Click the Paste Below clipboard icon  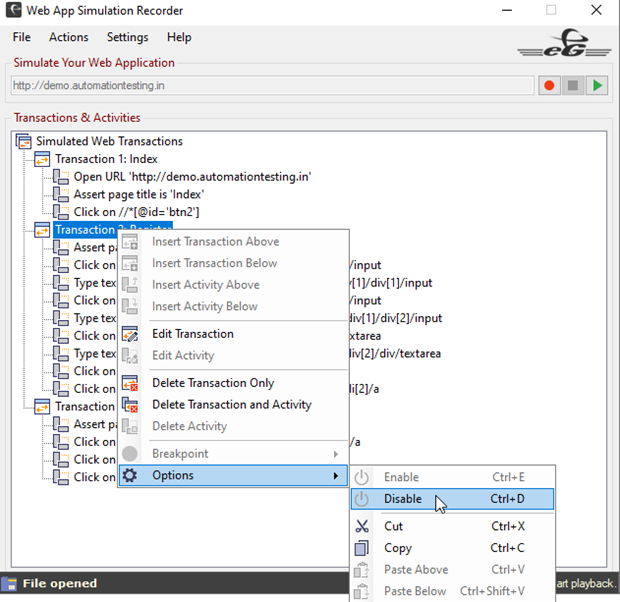(361, 591)
